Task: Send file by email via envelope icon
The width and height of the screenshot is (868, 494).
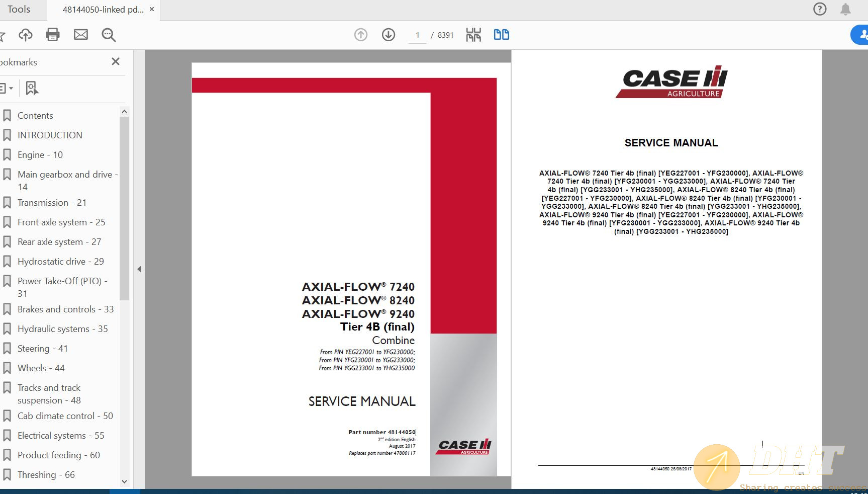Action: (x=81, y=35)
